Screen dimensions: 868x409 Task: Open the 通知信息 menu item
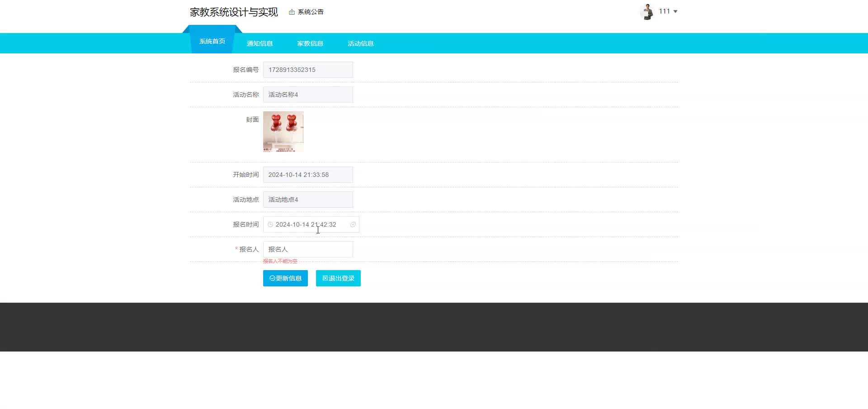(259, 43)
